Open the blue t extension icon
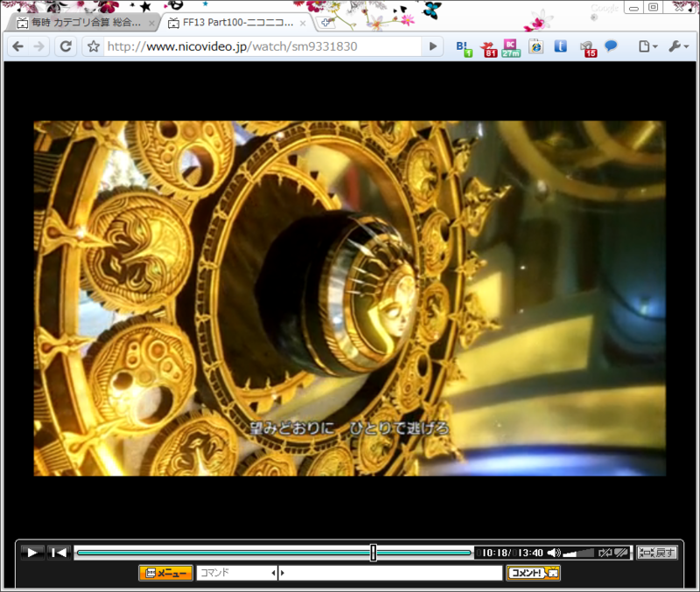This screenshot has width=700, height=592. [561, 46]
